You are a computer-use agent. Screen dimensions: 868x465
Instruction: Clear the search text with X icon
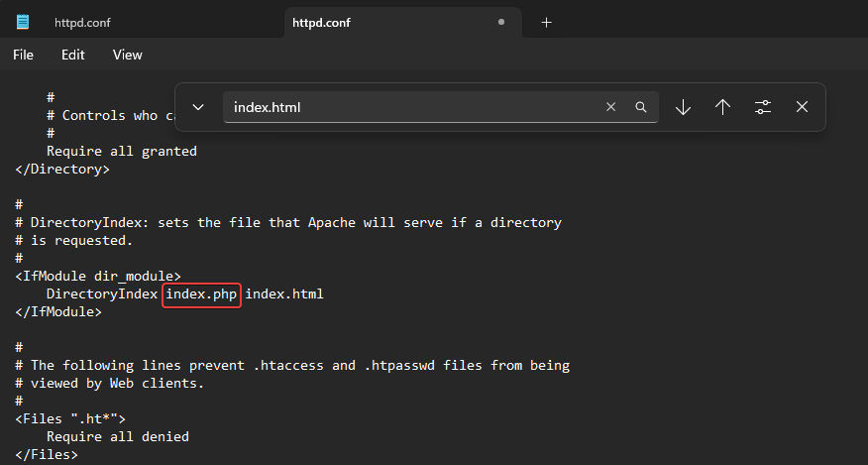610,107
